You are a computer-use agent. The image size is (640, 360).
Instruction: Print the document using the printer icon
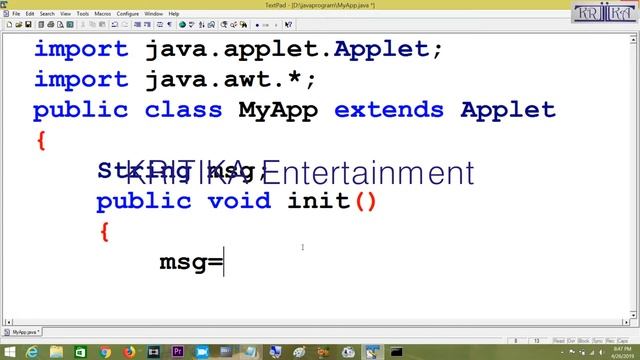tap(51, 24)
